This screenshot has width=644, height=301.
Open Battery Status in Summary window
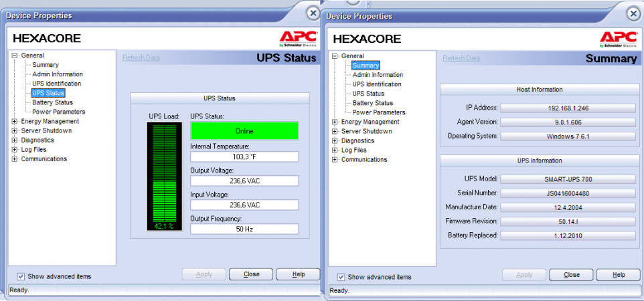(x=373, y=103)
